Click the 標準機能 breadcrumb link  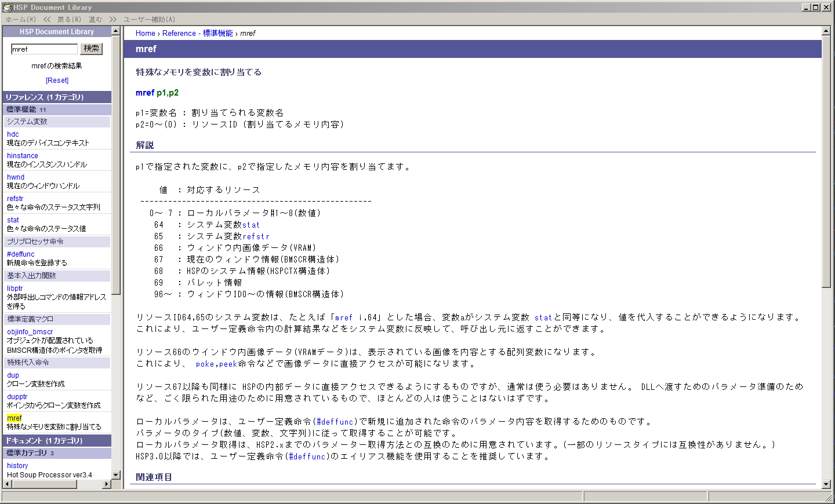(x=218, y=34)
